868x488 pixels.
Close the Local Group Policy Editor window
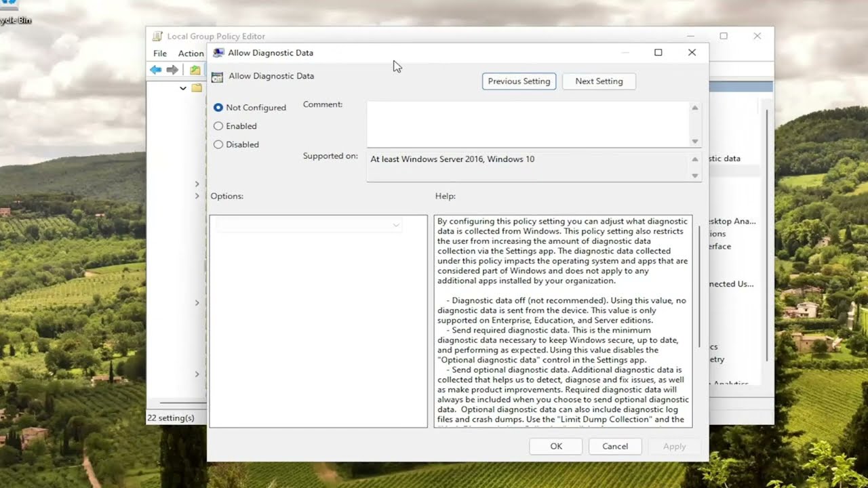coord(757,36)
